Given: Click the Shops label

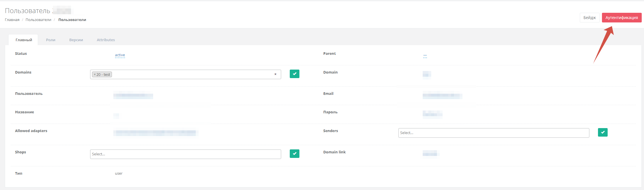Looking at the screenshot, I should (x=20, y=152).
